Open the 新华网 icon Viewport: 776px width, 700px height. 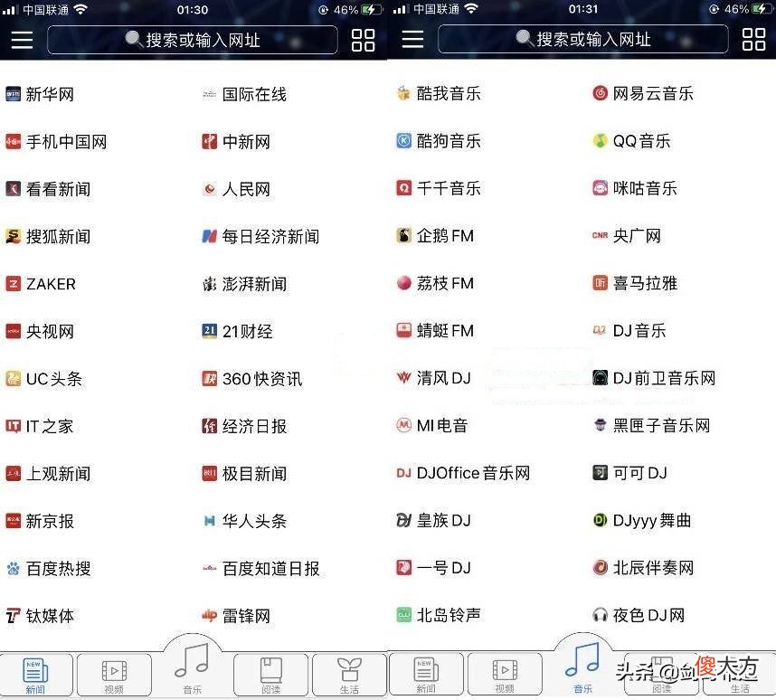pos(13,94)
